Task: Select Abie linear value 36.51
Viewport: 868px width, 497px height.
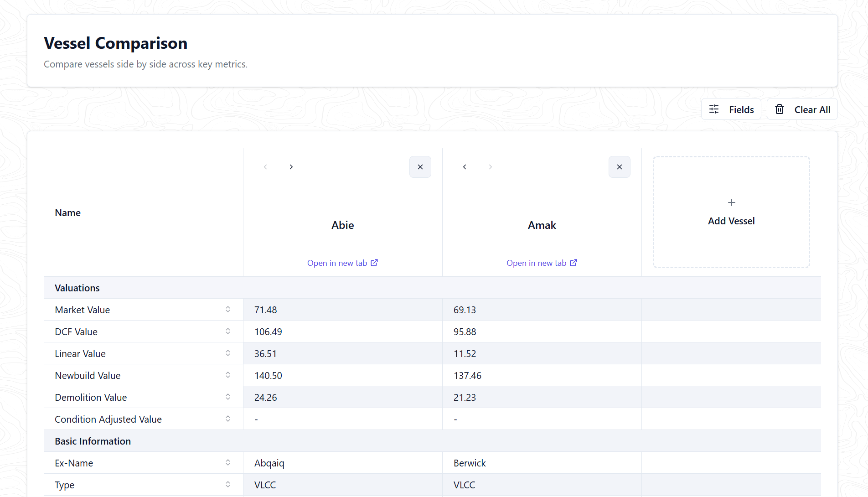Action: (x=265, y=354)
